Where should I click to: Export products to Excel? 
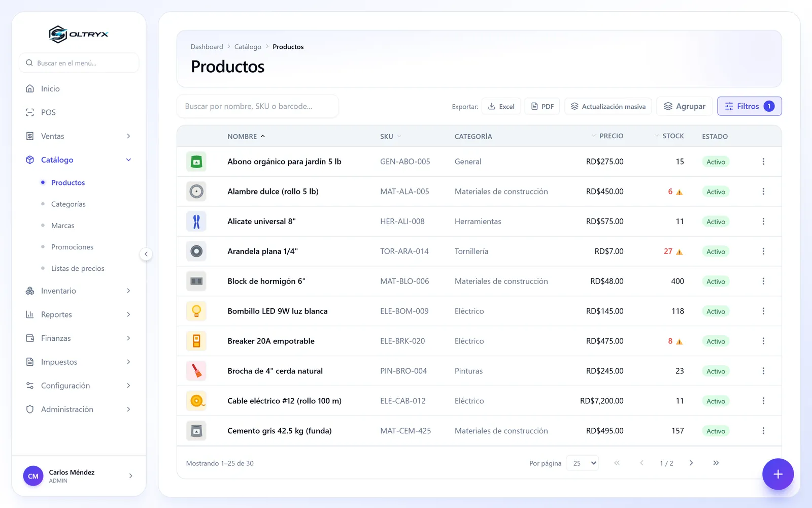click(501, 106)
